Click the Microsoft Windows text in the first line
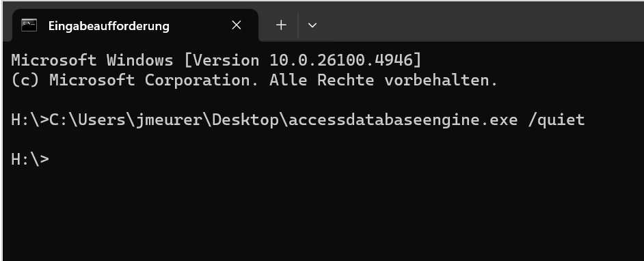 92,60
